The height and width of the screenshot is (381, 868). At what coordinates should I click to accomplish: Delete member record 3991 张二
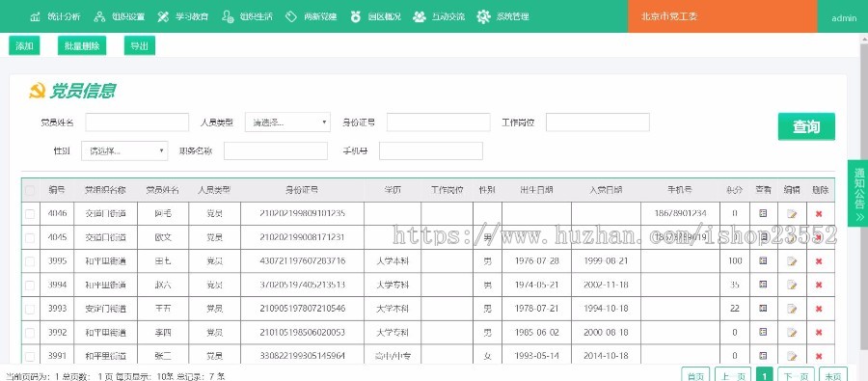click(x=819, y=356)
